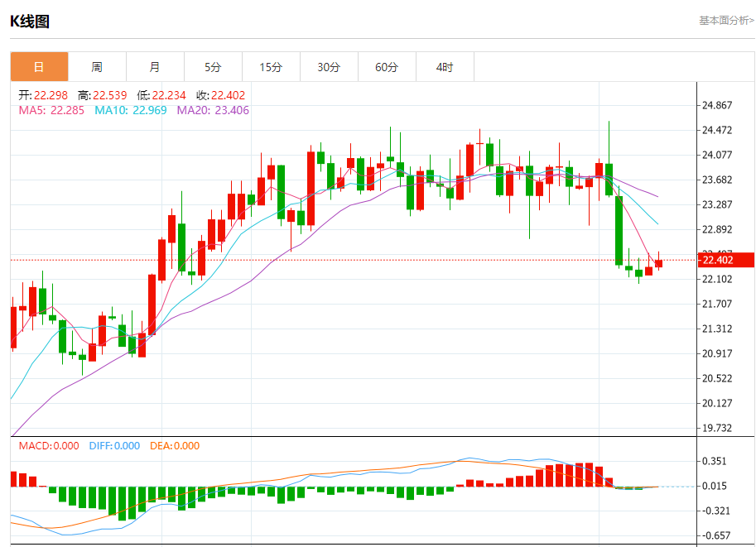This screenshot has width=756, height=547.
Task: Click the red 22.402 current price tag
Action: pos(725,260)
